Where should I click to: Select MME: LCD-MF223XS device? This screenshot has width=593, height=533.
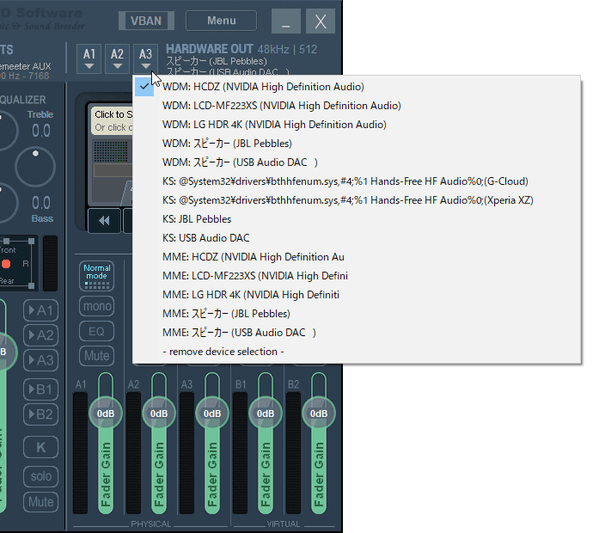357,276
